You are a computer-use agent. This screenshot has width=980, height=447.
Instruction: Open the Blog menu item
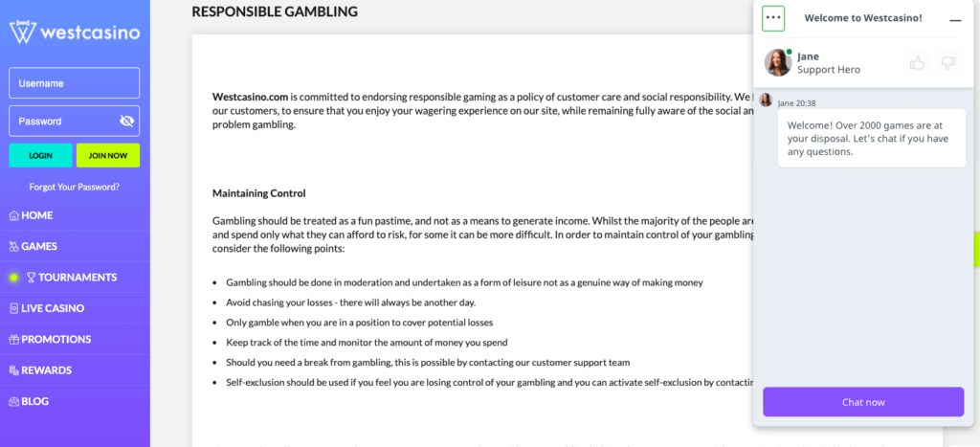34,401
